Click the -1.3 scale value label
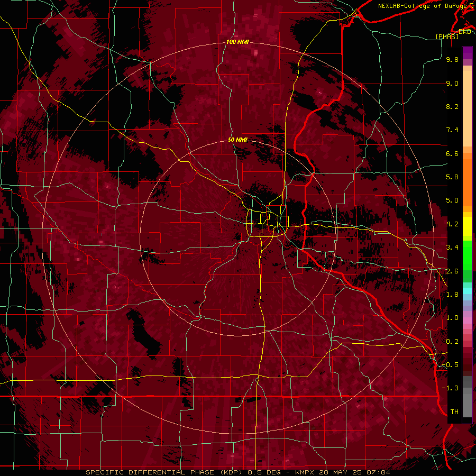The width and height of the screenshot is (476, 476). (x=450, y=388)
